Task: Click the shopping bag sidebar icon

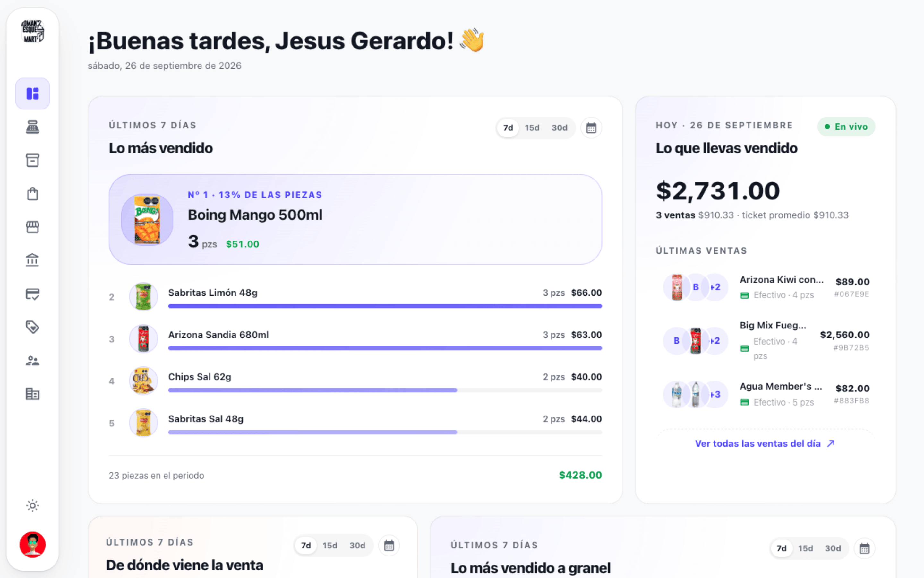Action: [x=32, y=194]
